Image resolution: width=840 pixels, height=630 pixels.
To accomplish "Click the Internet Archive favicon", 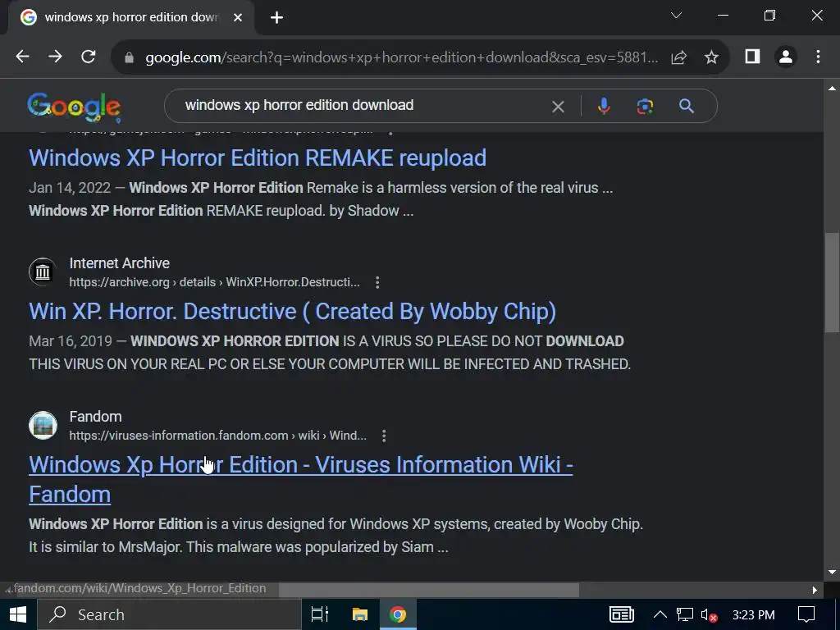I will click(43, 272).
